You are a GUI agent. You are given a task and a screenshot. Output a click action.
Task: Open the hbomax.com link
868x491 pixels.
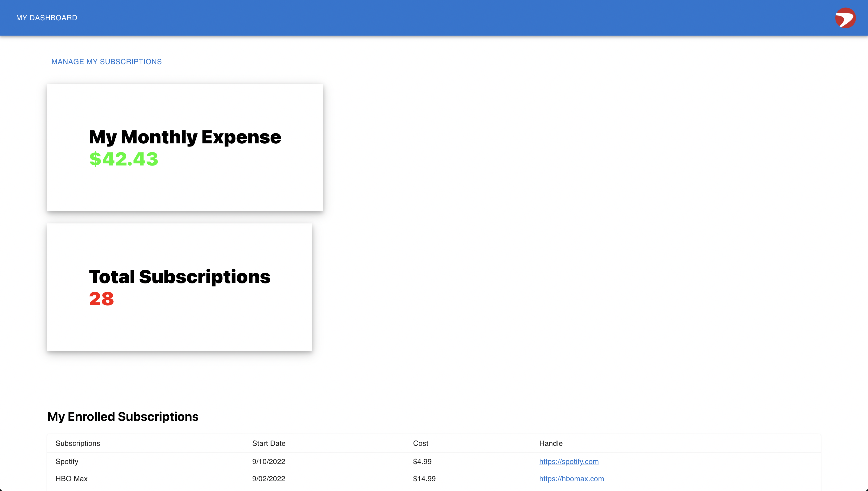[571, 479]
